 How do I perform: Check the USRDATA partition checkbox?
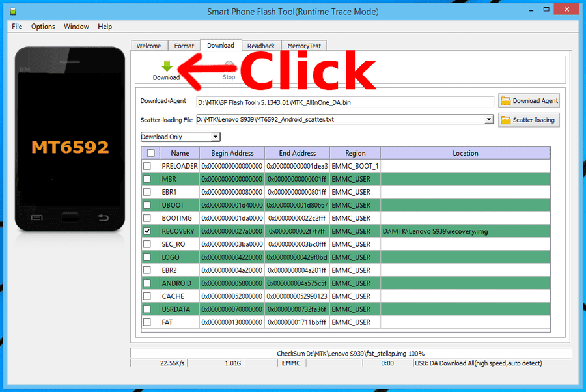coord(147,309)
